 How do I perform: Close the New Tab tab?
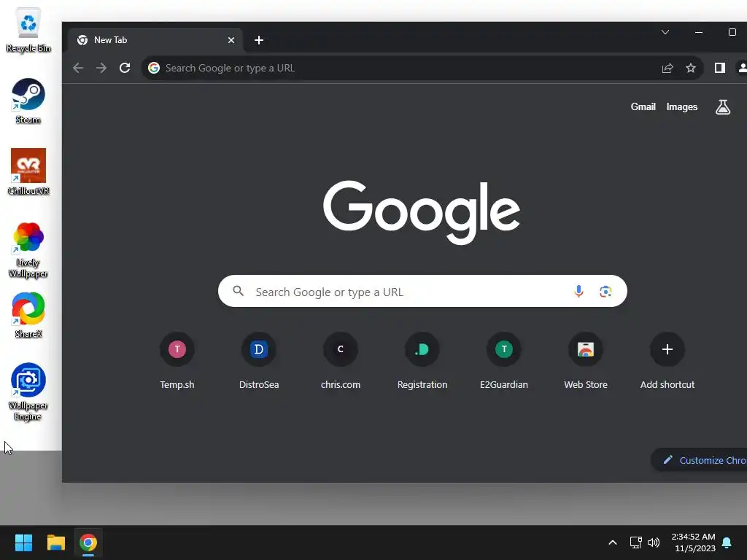tap(231, 41)
